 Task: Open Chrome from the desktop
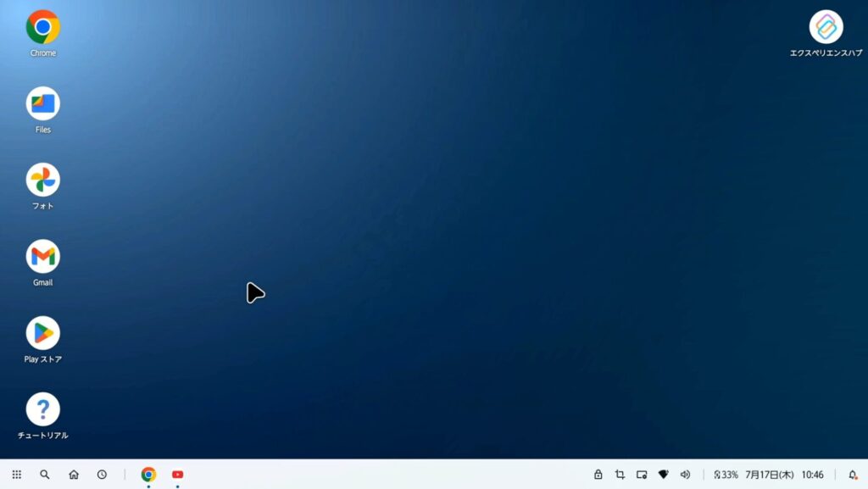42,27
